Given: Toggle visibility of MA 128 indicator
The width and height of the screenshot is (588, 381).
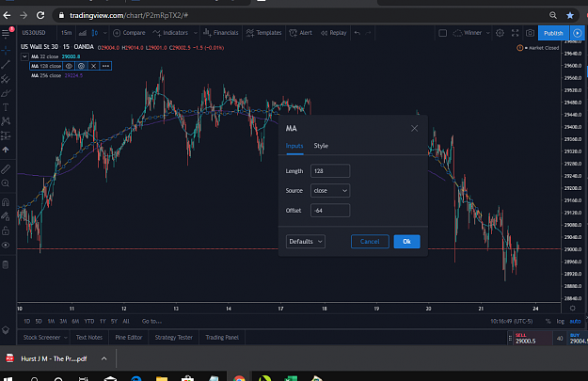Looking at the screenshot, I should (x=69, y=66).
